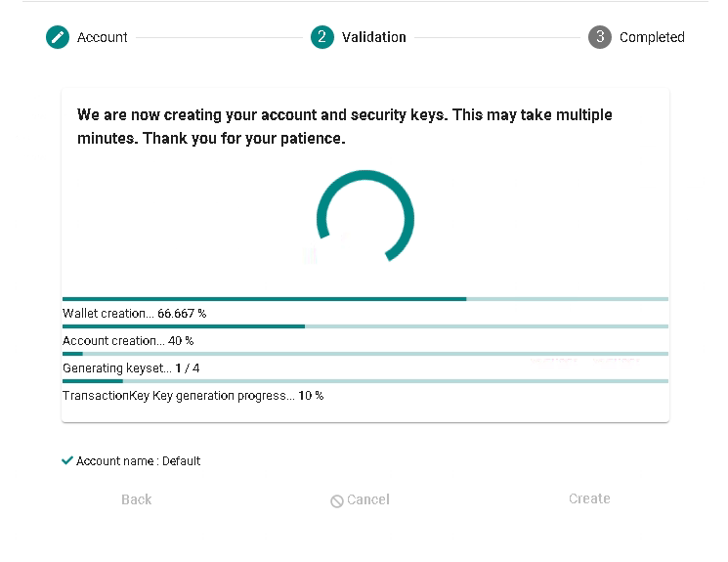Click the "Generating keyset... 1 / 4" label

[131, 368]
